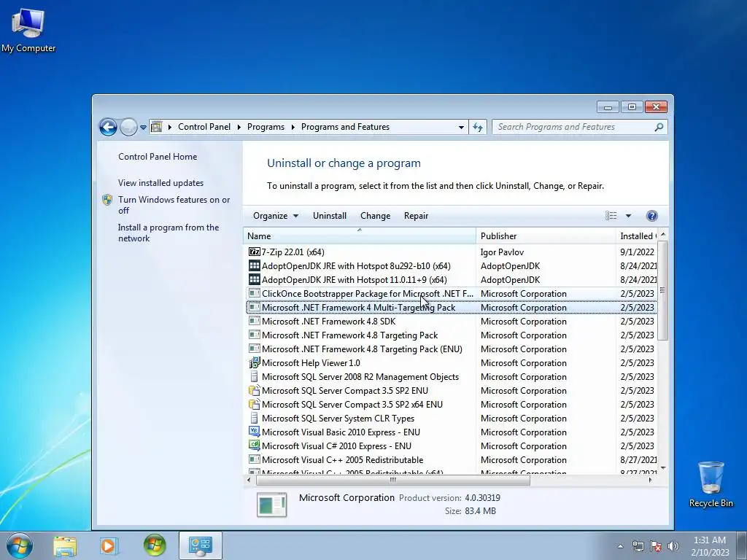Click the Visual Basic 2010 Express icon

point(255,432)
